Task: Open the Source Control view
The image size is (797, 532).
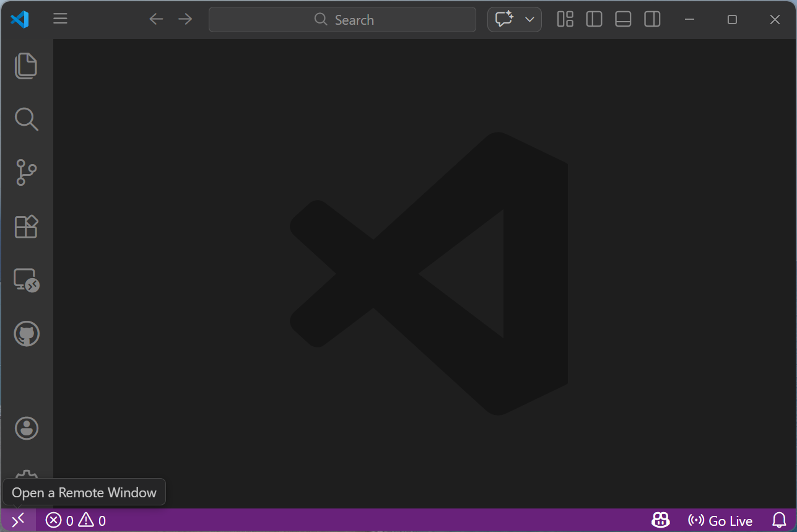Action: pyautogui.click(x=26, y=173)
